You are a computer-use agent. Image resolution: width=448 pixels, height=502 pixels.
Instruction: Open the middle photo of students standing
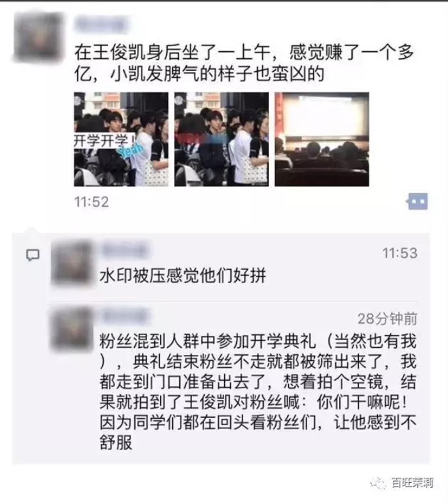[221, 139]
